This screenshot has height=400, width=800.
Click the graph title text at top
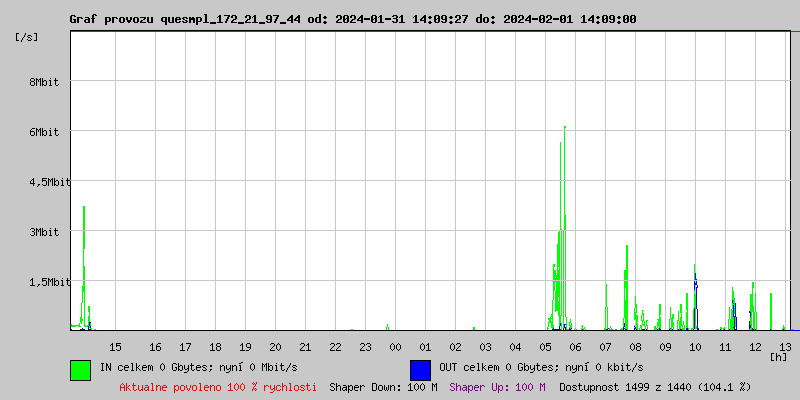click(352, 19)
